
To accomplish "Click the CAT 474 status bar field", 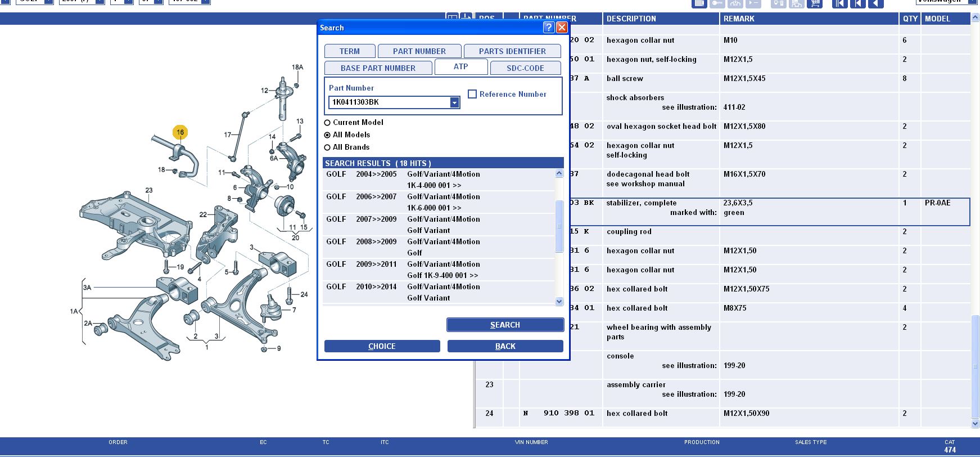I will pyautogui.click(x=950, y=446).
